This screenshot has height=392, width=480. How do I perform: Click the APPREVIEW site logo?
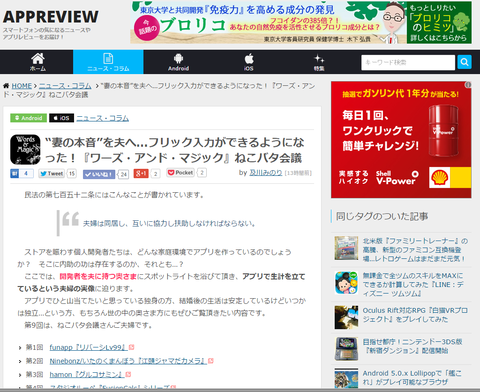coord(51,17)
